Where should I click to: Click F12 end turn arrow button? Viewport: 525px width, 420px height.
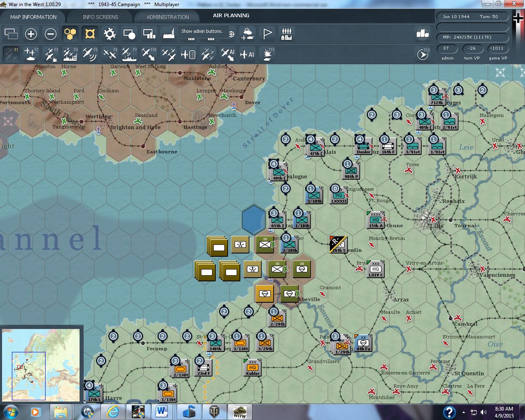(x=422, y=54)
